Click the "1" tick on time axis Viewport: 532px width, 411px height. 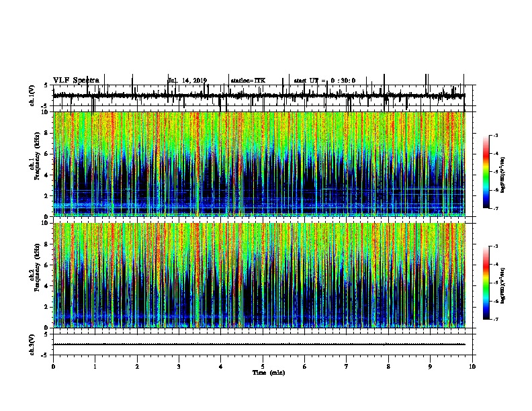tap(95, 367)
